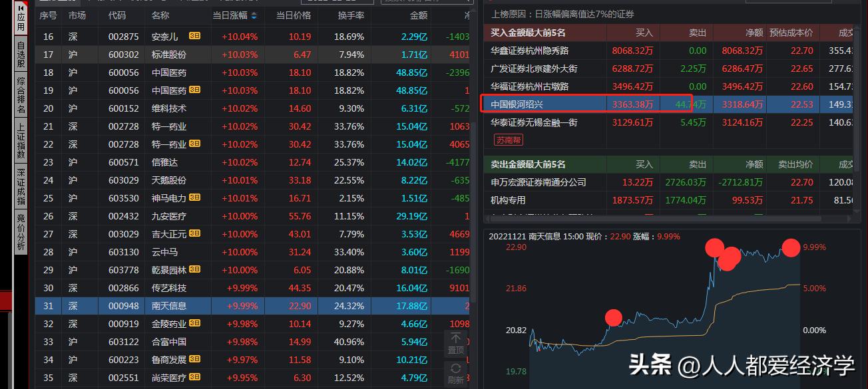The height and width of the screenshot is (389, 868).
Task: Select the 置顶 (back to top) icon
Action: click(x=455, y=342)
